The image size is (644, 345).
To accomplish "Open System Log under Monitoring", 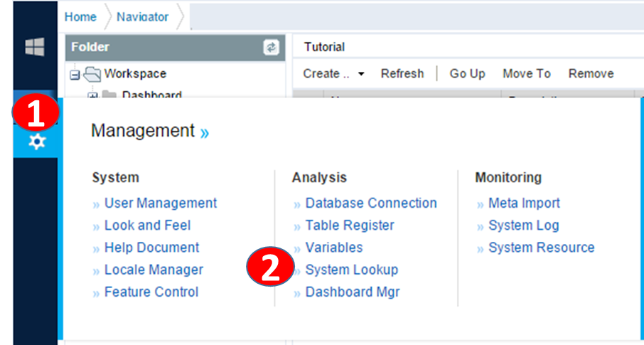I will point(523,225).
